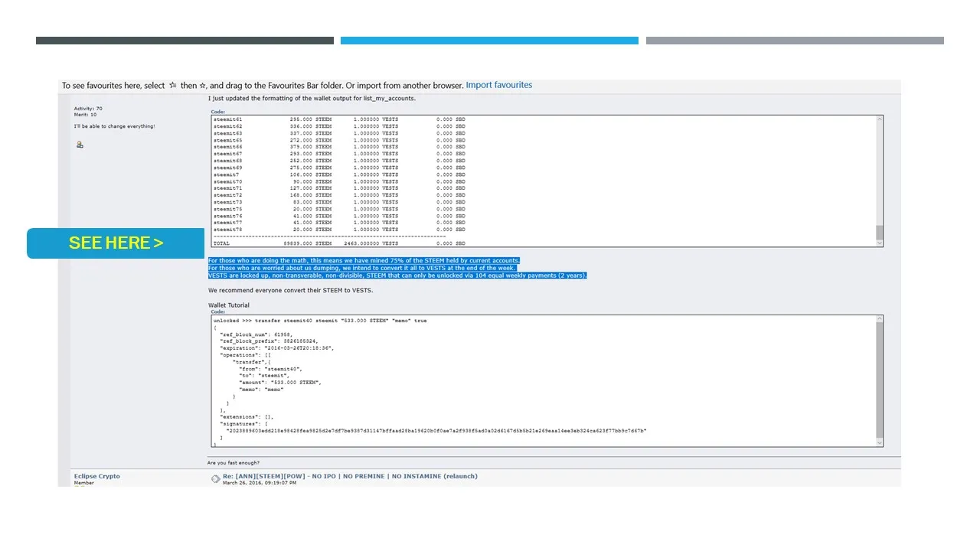
Task: Click the TOTAL row in the account list
Action: [339, 243]
